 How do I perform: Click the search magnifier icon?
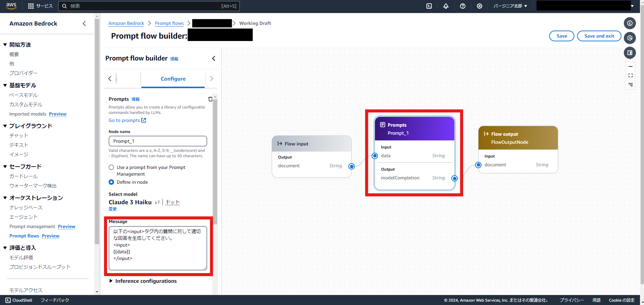pos(65,6)
